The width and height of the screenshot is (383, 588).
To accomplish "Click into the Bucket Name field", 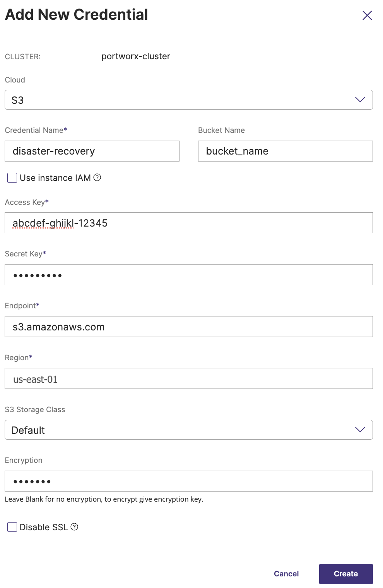I will (x=285, y=151).
